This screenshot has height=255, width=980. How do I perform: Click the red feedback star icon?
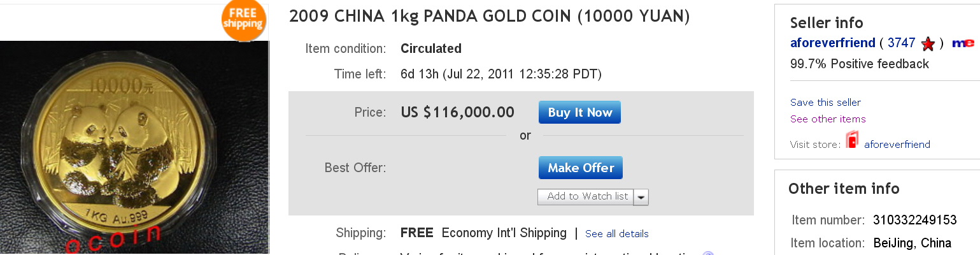pyautogui.click(x=928, y=44)
